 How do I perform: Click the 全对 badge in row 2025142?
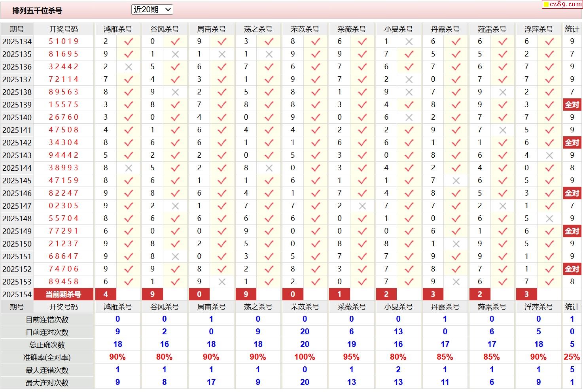[x=572, y=143]
